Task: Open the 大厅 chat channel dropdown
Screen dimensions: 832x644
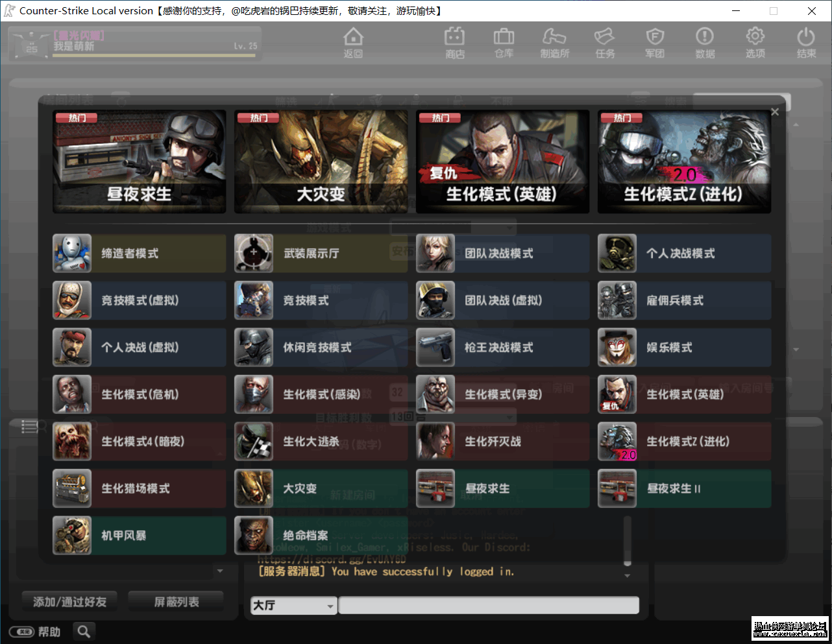Action: tap(293, 606)
